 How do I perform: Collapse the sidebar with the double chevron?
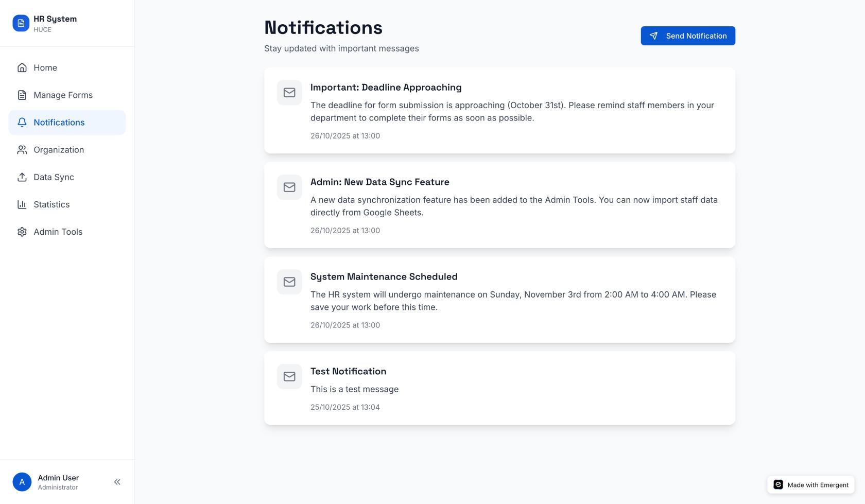tap(117, 482)
